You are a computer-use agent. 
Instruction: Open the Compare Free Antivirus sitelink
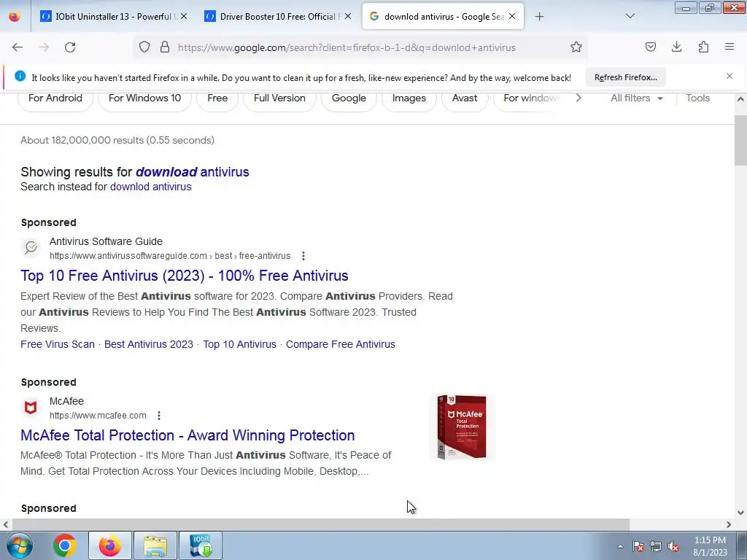coord(341,344)
